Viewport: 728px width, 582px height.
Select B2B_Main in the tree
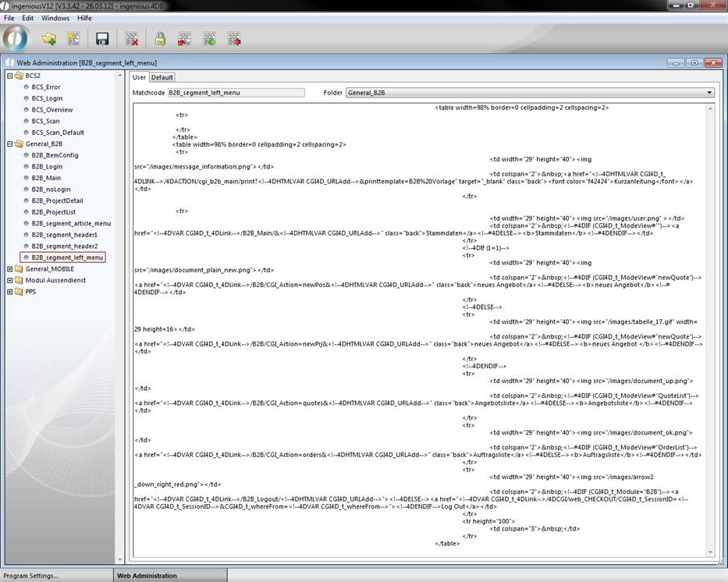[x=46, y=178]
